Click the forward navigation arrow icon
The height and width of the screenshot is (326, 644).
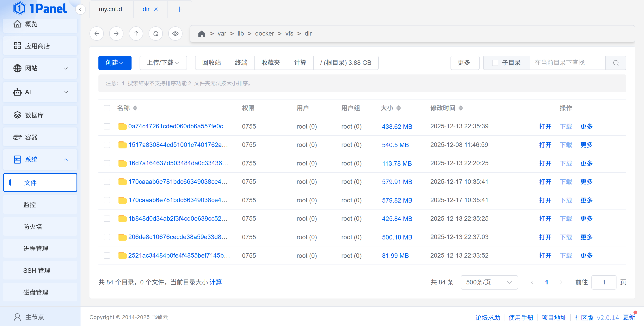click(116, 34)
